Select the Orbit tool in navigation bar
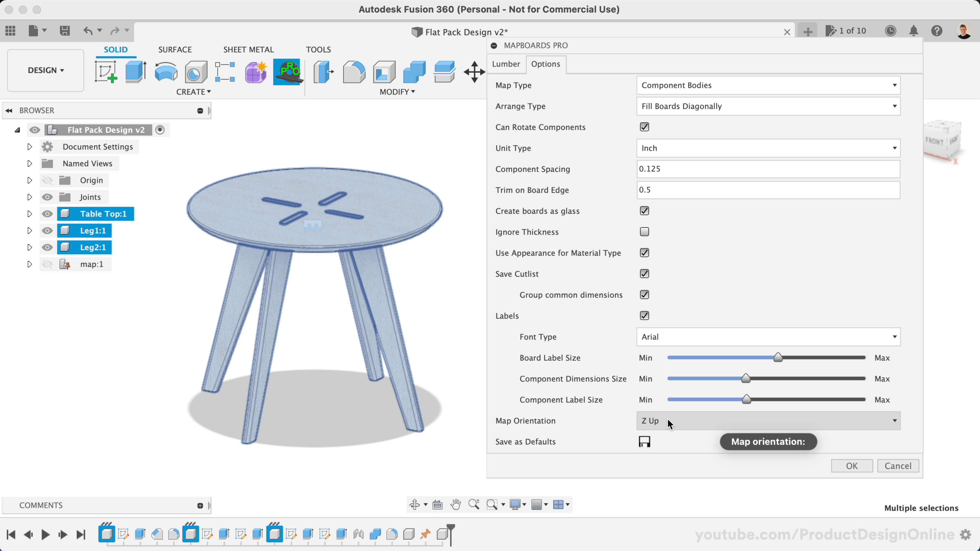 click(x=414, y=505)
